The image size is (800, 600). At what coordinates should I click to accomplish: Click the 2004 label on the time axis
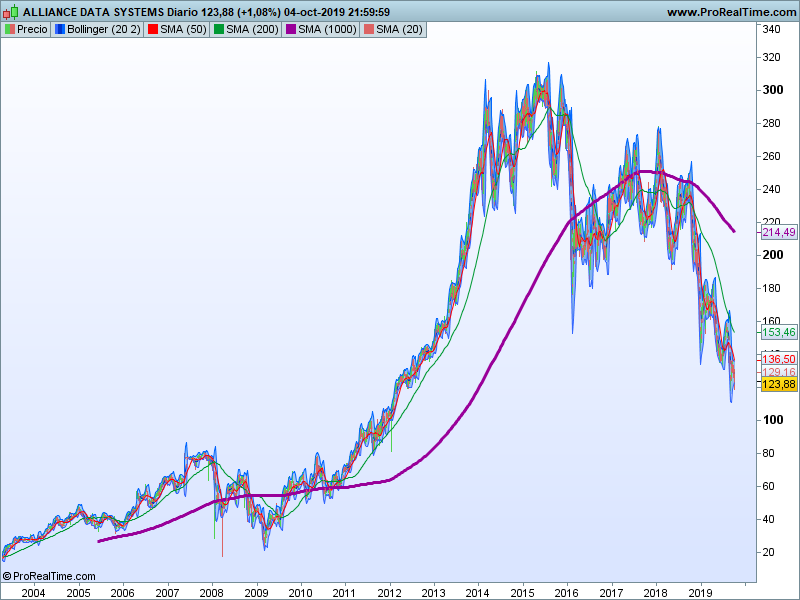click(34, 593)
